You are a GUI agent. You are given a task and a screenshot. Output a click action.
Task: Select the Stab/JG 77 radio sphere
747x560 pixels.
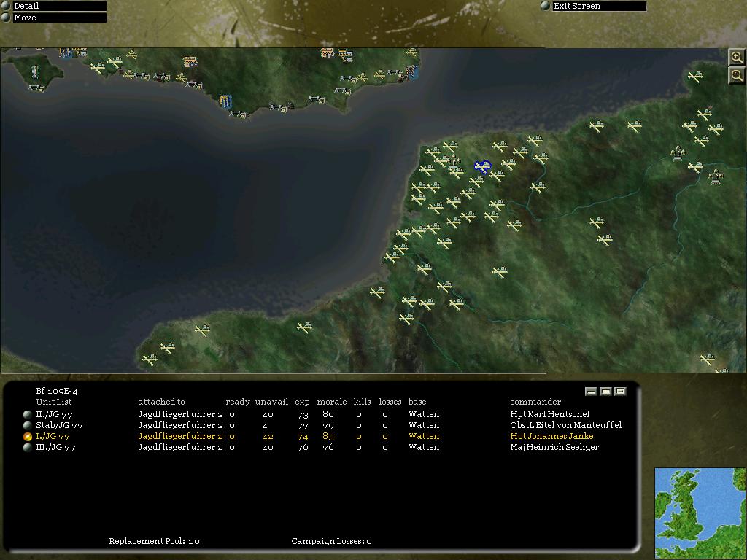(28, 425)
